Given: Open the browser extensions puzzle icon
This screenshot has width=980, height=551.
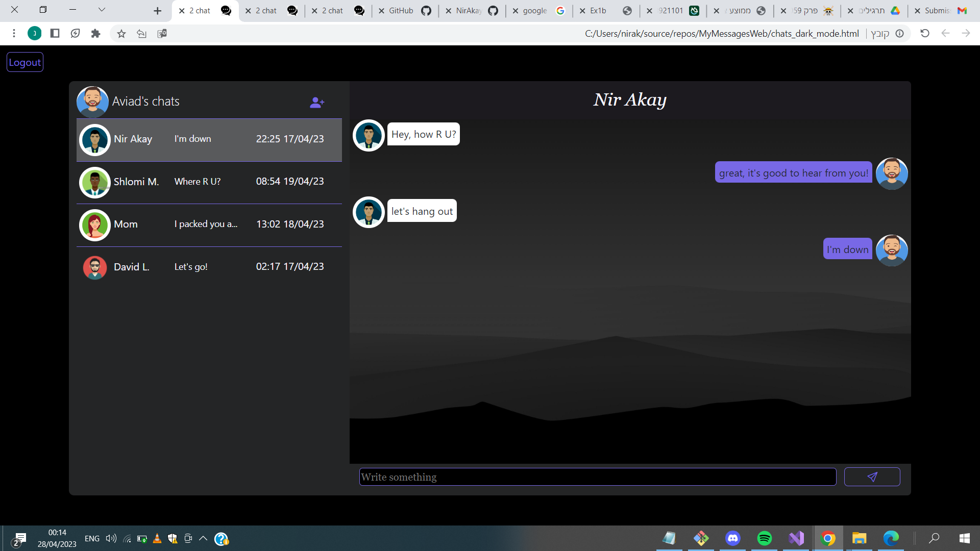Looking at the screenshot, I should [95, 34].
